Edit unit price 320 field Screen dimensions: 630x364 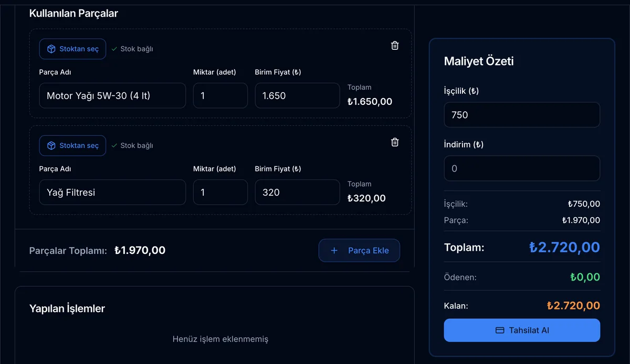298,192
